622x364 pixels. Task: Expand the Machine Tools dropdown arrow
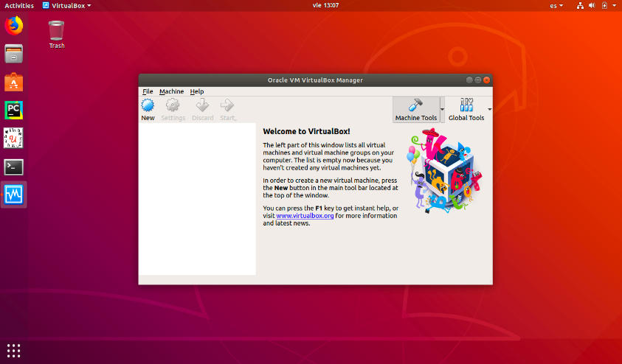(442, 110)
